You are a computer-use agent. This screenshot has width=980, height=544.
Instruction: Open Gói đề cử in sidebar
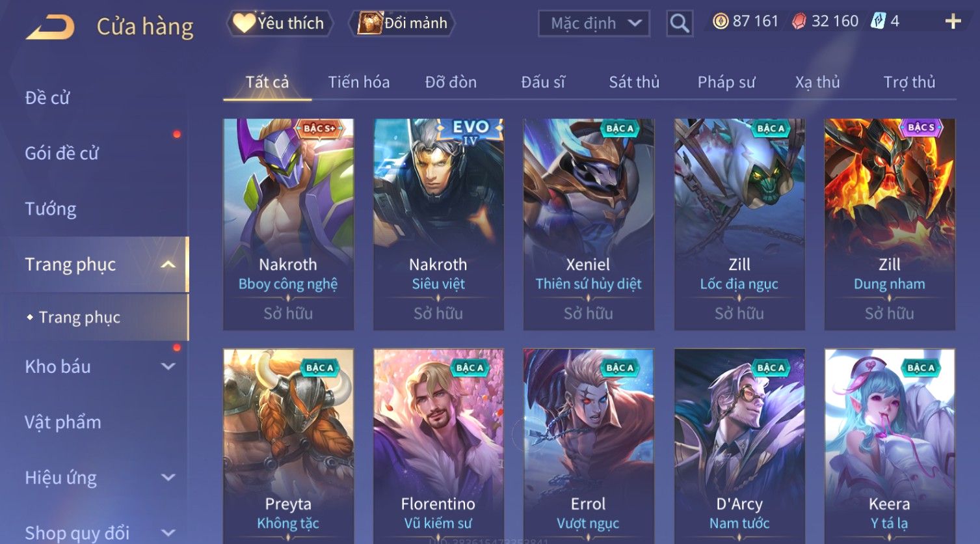coord(62,154)
